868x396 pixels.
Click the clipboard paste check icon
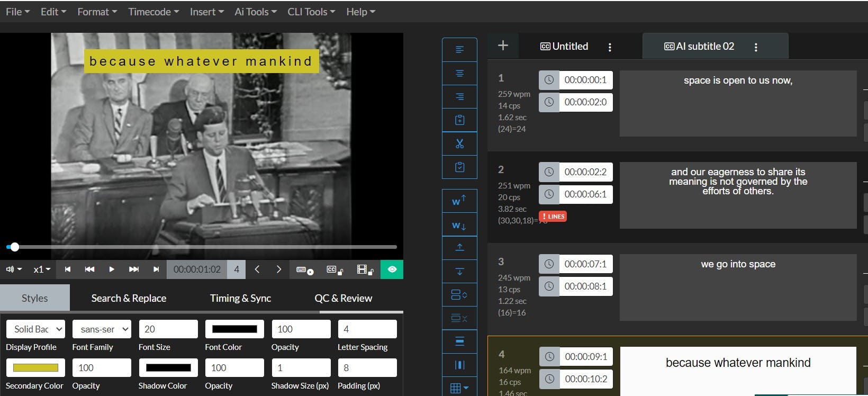pos(459,167)
